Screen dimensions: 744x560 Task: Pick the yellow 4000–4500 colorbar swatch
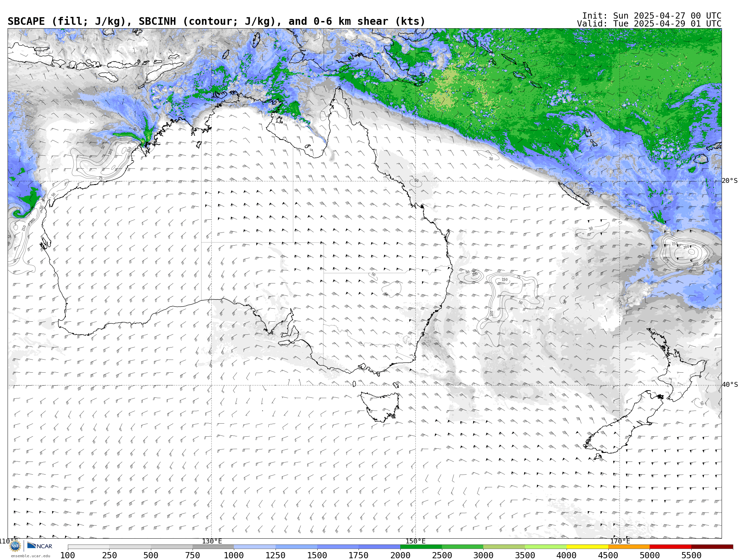[587, 547]
